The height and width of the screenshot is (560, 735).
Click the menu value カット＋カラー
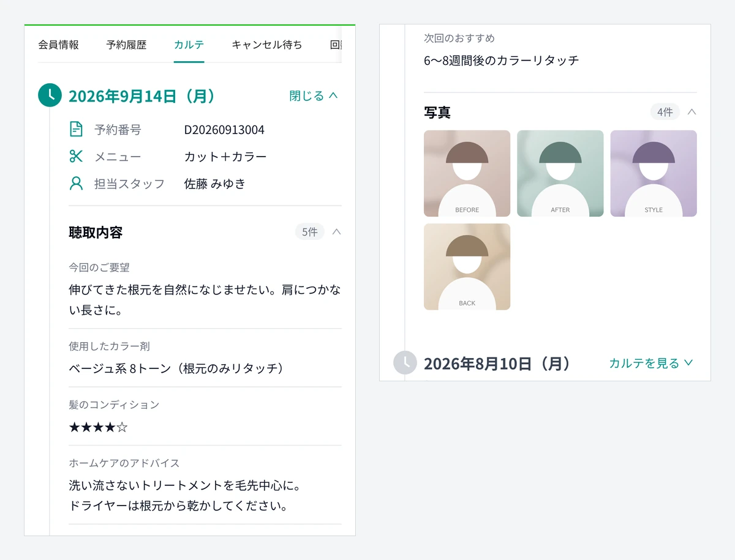[225, 157]
